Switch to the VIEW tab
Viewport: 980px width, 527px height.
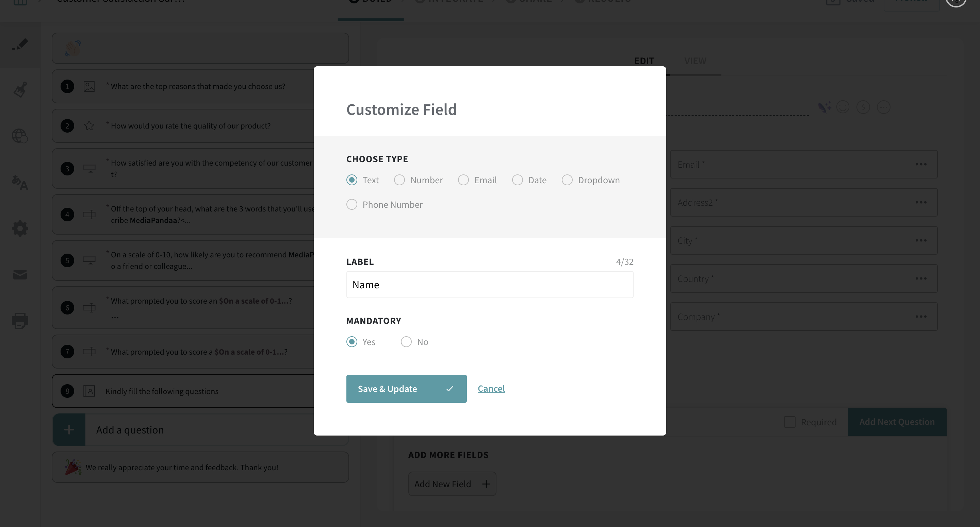pos(695,61)
